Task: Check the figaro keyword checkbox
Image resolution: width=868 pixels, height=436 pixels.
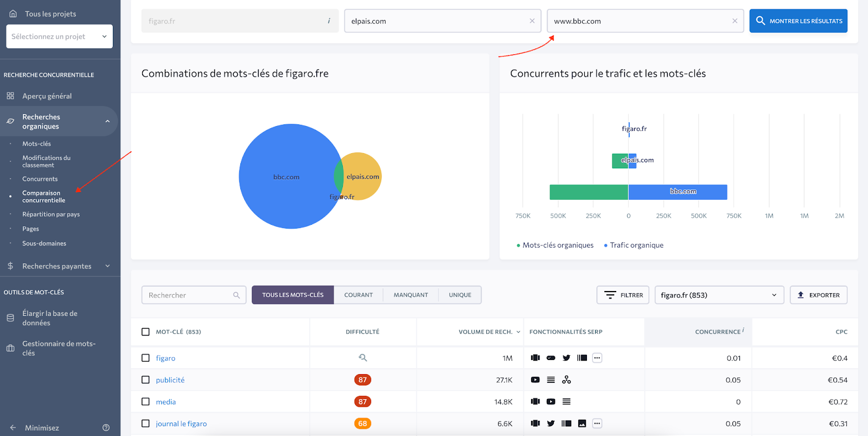Action: click(x=145, y=358)
